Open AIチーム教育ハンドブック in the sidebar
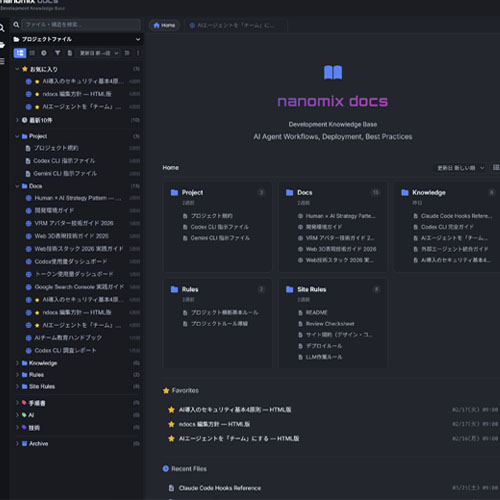The width and height of the screenshot is (500, 500). click(68, 338)
